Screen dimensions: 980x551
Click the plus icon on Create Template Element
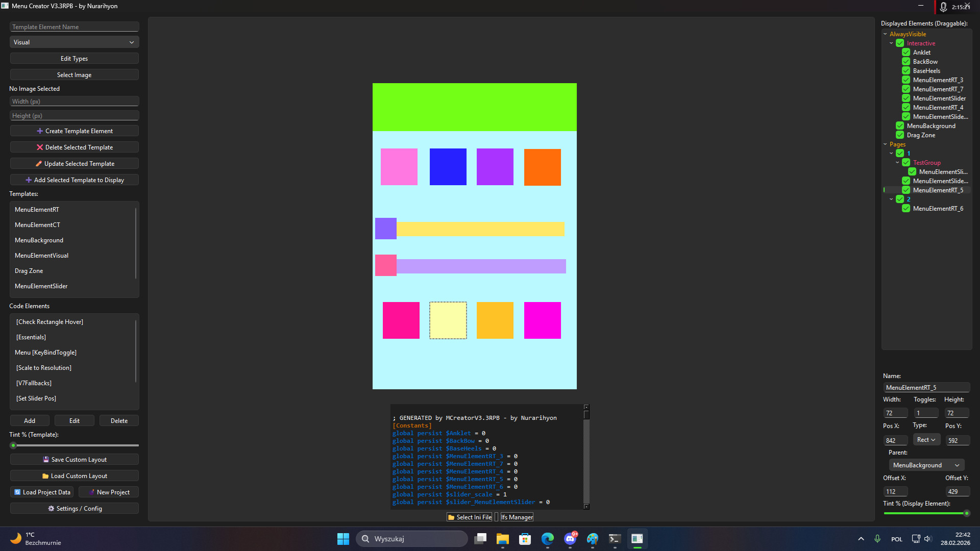pos(40,131)
